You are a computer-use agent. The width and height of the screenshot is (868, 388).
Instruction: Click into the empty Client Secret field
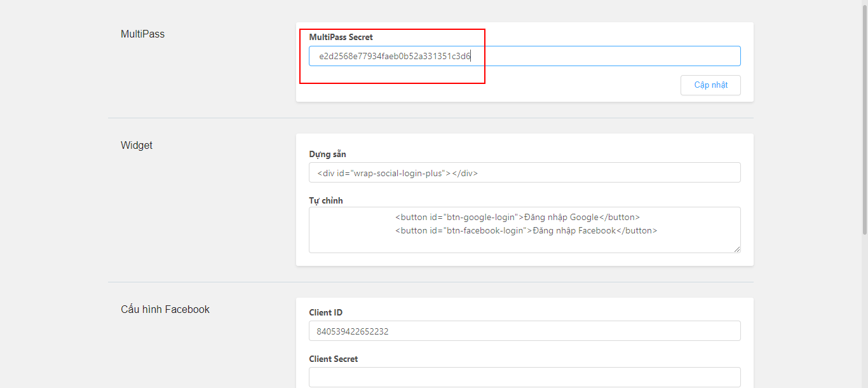click(524, 377)
